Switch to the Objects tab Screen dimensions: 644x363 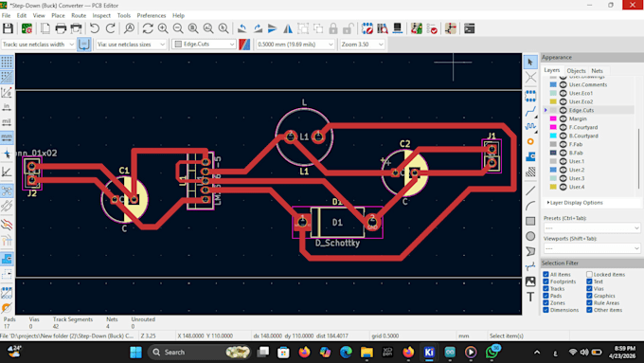(576, 71)
